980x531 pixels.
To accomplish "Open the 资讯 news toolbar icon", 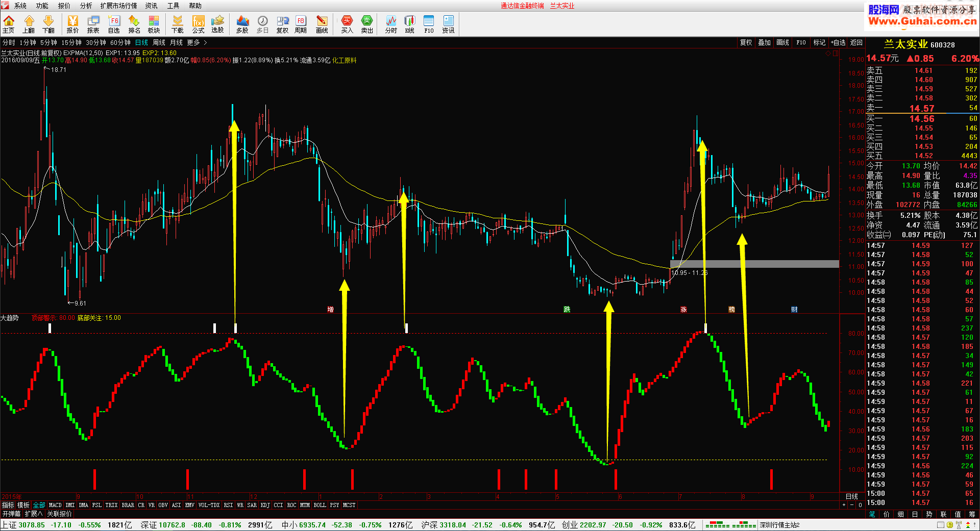I will [448, 24].
